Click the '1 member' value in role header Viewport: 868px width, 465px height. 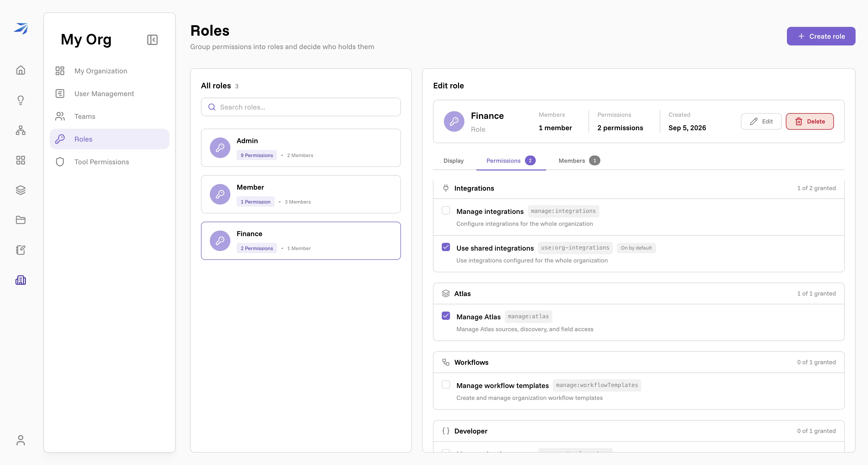point(555,128)
